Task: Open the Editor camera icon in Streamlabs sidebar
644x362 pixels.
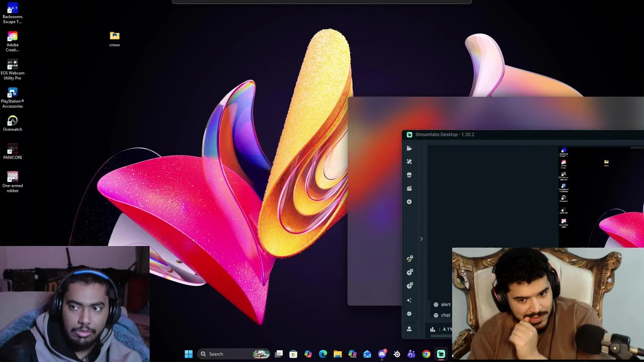Action: click(409, 148)
